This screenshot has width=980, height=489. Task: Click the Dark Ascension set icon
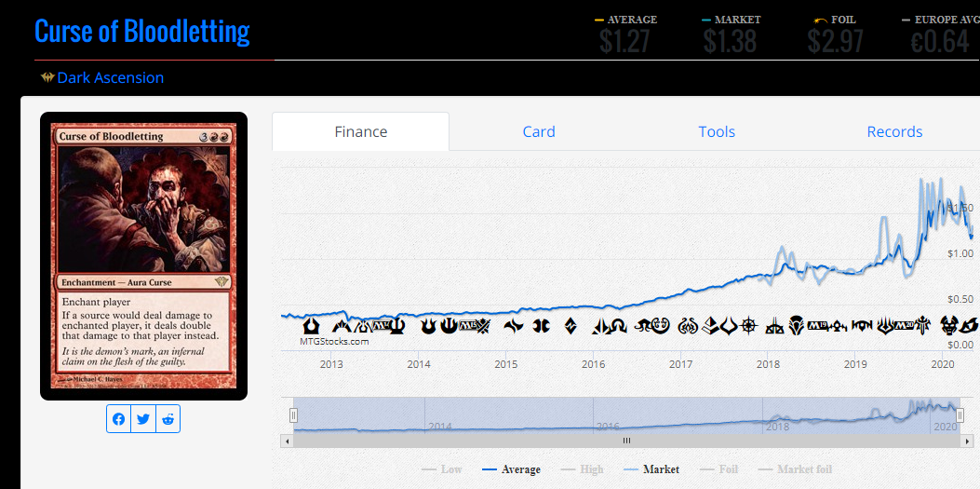click(x=47, y=78)
